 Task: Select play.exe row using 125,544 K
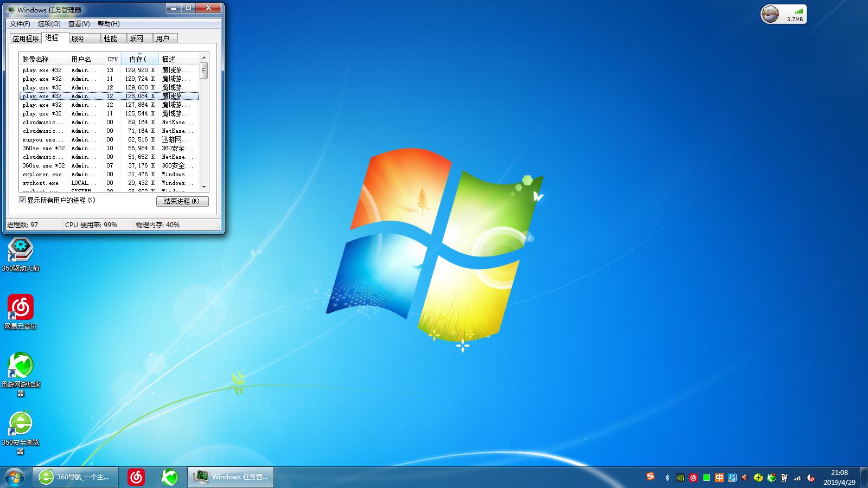point(109,113)
